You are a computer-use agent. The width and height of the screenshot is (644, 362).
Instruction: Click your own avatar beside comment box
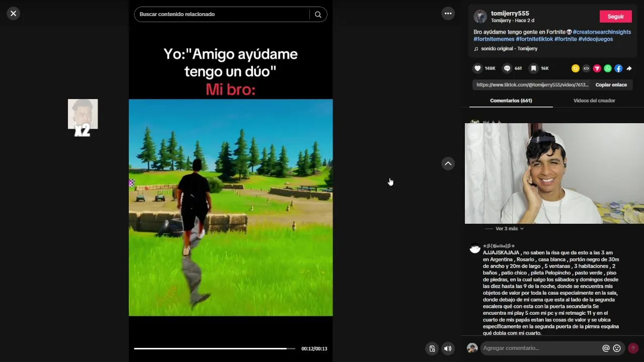(x=472, y=348)
